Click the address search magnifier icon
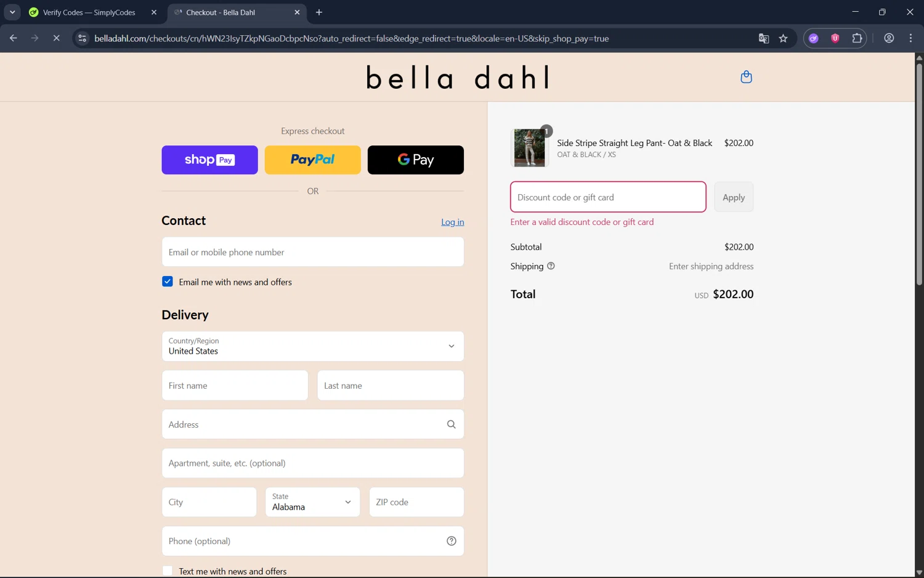The height and width of the screenshot is (578, 924). click(451, 425)
